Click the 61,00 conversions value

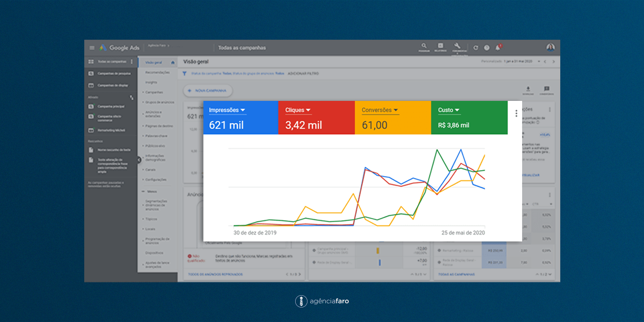(x=374, y=125)
